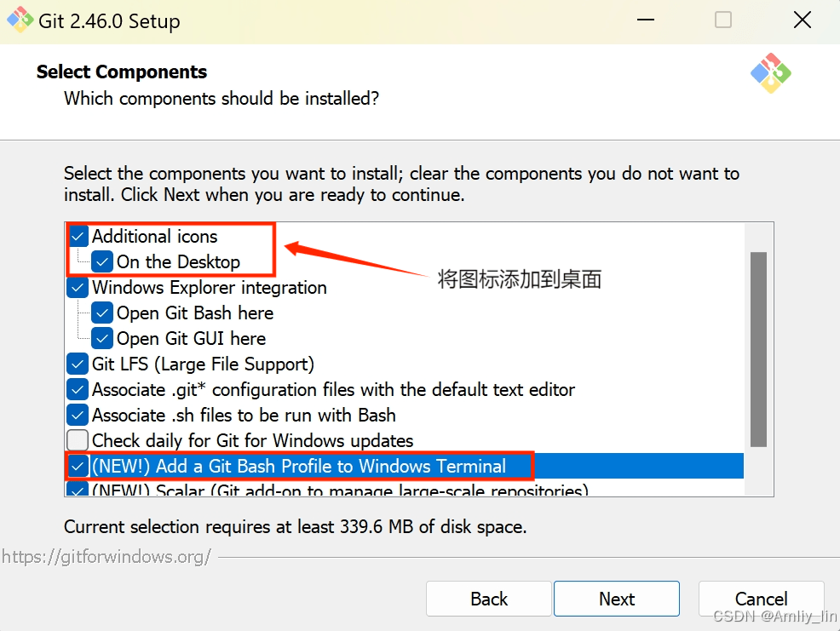Click the component list scrollbar thumb
Screen dimensions: 840x631
(758, 349)
